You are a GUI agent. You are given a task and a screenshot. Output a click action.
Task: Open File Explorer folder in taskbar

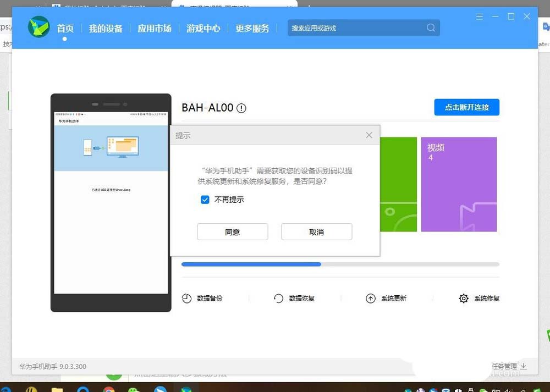tap(57, 390)
